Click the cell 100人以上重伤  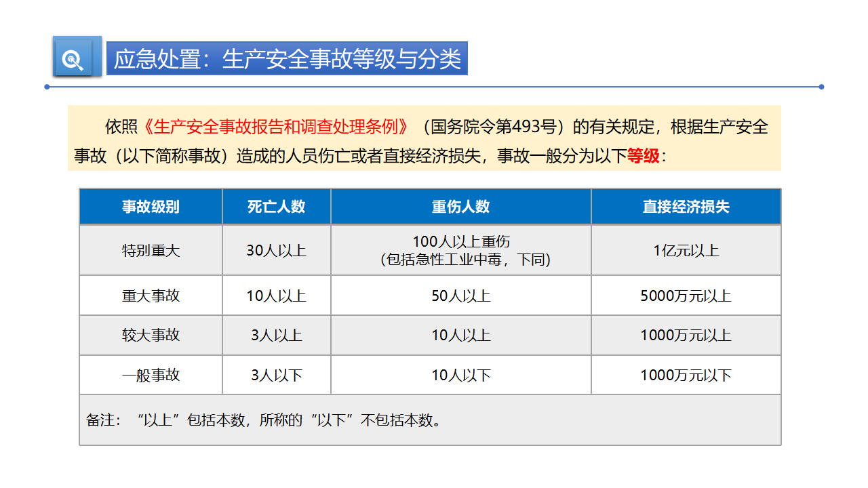461,241
